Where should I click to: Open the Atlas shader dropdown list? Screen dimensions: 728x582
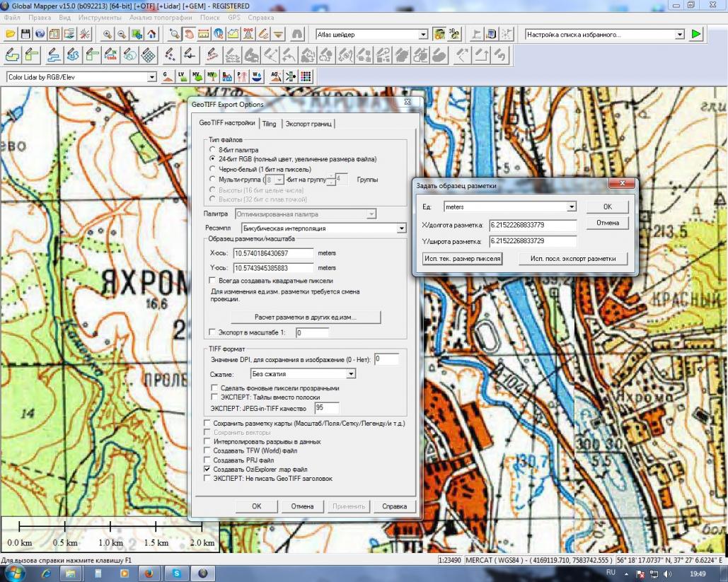point(424,34)
